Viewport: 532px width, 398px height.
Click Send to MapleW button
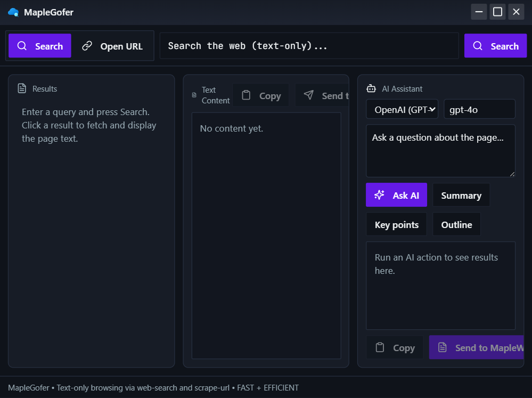(x=477, y=347)
